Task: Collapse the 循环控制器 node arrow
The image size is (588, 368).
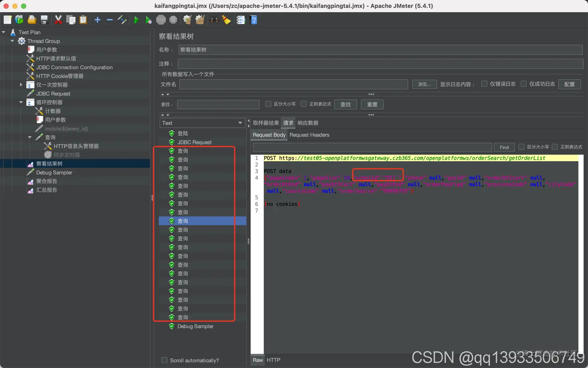Action: (x=21, y=102)
